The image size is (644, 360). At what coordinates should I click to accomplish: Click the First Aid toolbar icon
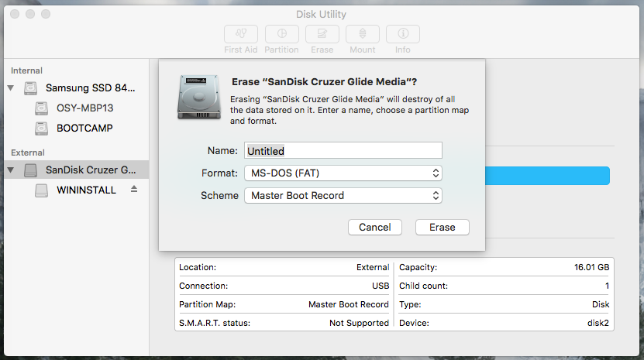click(x=241, y=34)
